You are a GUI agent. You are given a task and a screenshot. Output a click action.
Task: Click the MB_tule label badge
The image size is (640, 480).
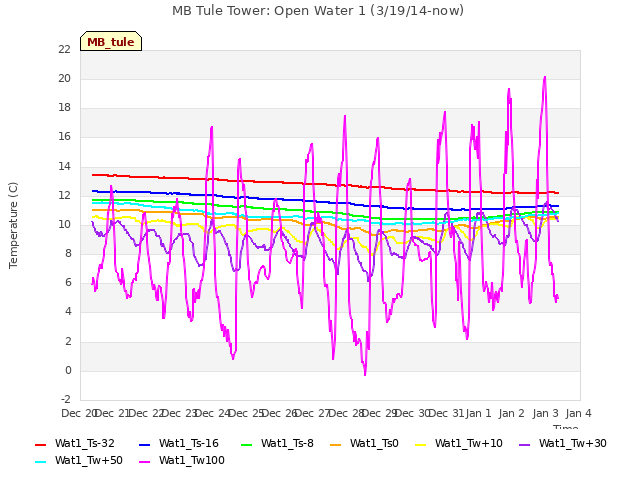pyautogui.click(x=111, y=41)
